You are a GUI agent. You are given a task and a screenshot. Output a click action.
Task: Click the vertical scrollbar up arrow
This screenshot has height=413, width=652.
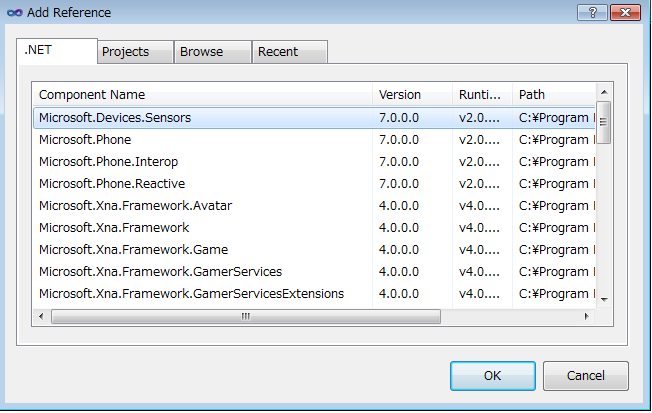604,92
